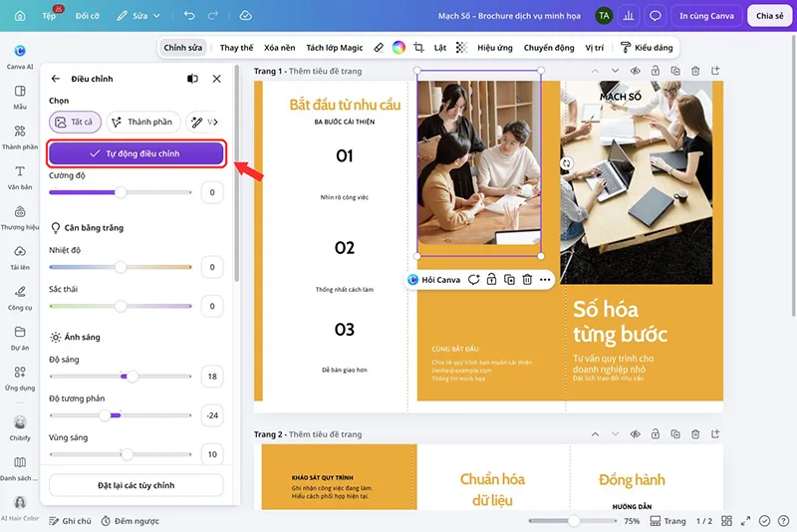Open Vị trí position menu

point(594,48)
